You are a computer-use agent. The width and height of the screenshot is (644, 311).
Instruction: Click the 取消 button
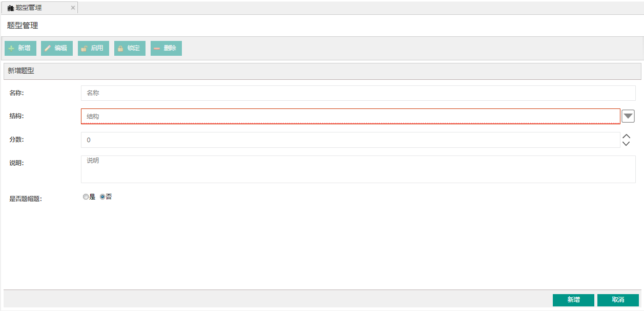tap(618, 300)
